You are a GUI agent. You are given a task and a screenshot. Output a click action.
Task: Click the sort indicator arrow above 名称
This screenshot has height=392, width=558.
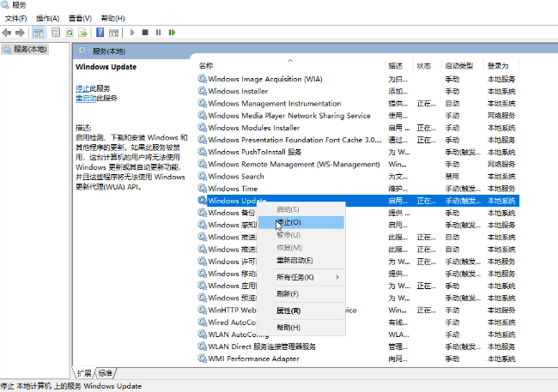290,60
